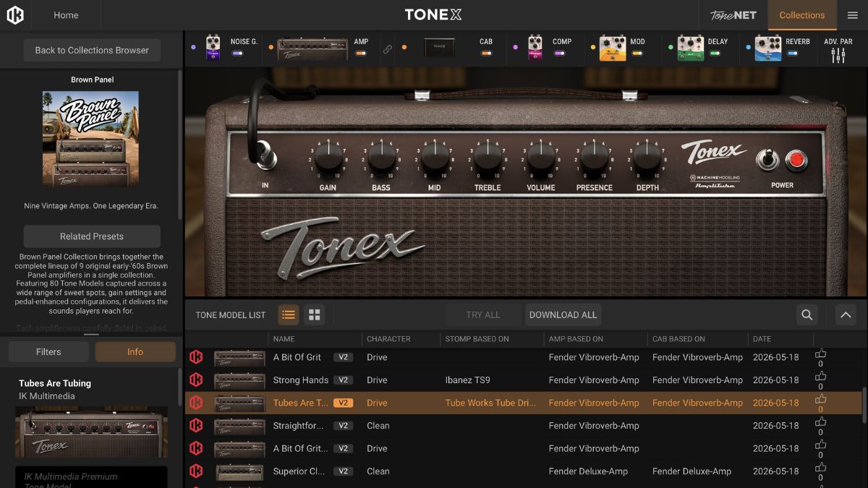Adjust the Gain knob

(328, 156)
